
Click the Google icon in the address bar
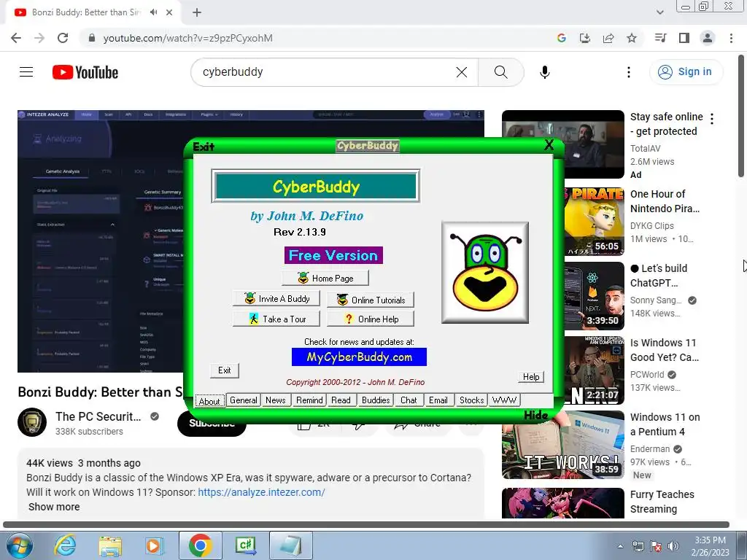pos(562,38)
